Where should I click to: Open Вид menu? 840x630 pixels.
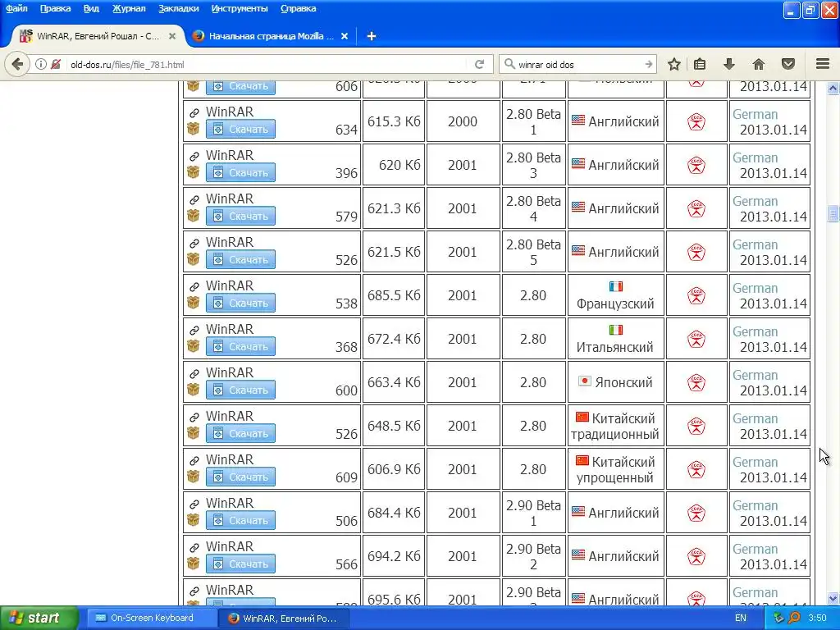pos(91,8)
